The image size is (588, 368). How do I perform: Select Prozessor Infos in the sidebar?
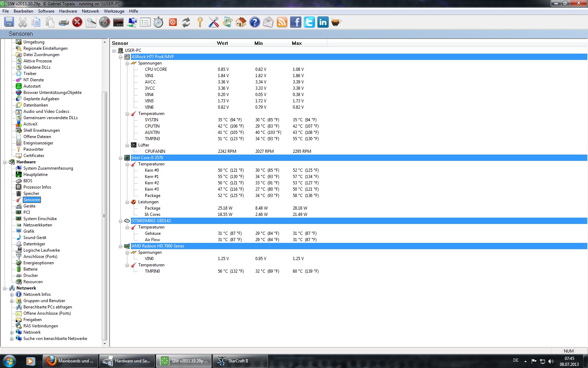[x=37, y=187]
